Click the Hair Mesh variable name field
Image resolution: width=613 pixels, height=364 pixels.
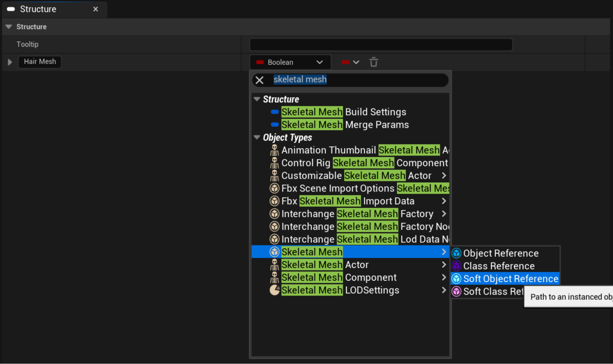[x=40, y=62]
